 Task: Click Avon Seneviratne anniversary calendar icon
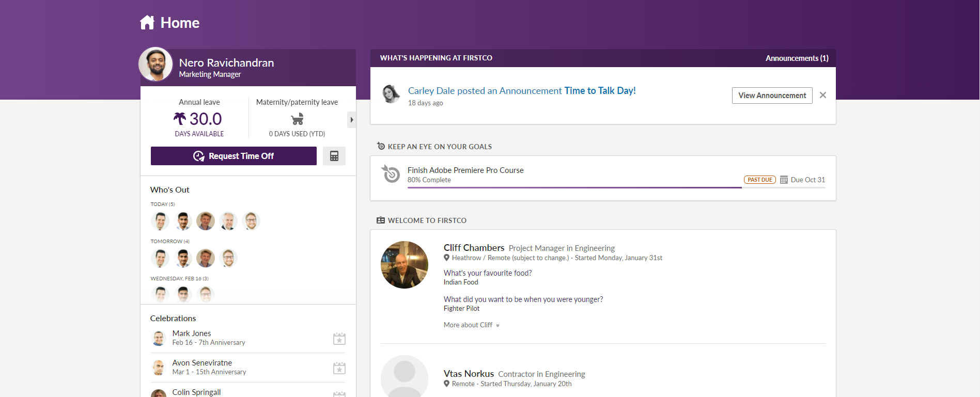pyautogui.click(x=339, y=368)
